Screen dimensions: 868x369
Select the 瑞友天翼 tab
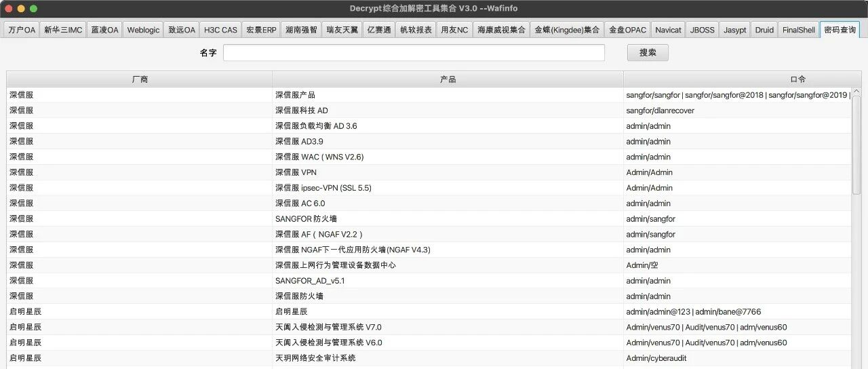click(341, 30)
